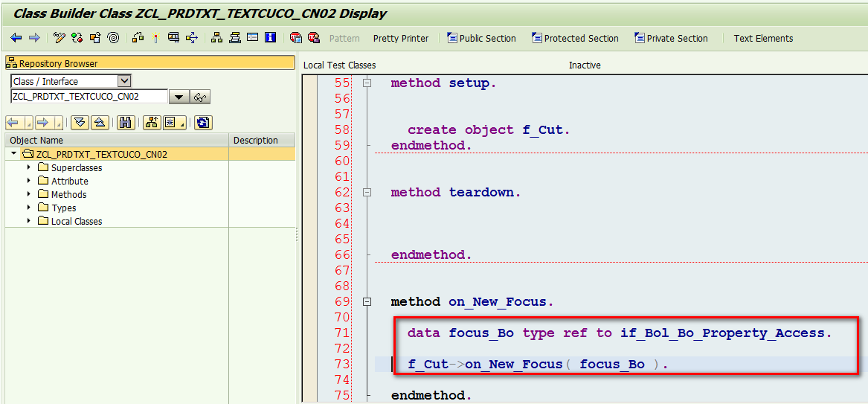Select the Methods tree item label
This screenshot has height=404, width=868.
[x=68, y=194]
